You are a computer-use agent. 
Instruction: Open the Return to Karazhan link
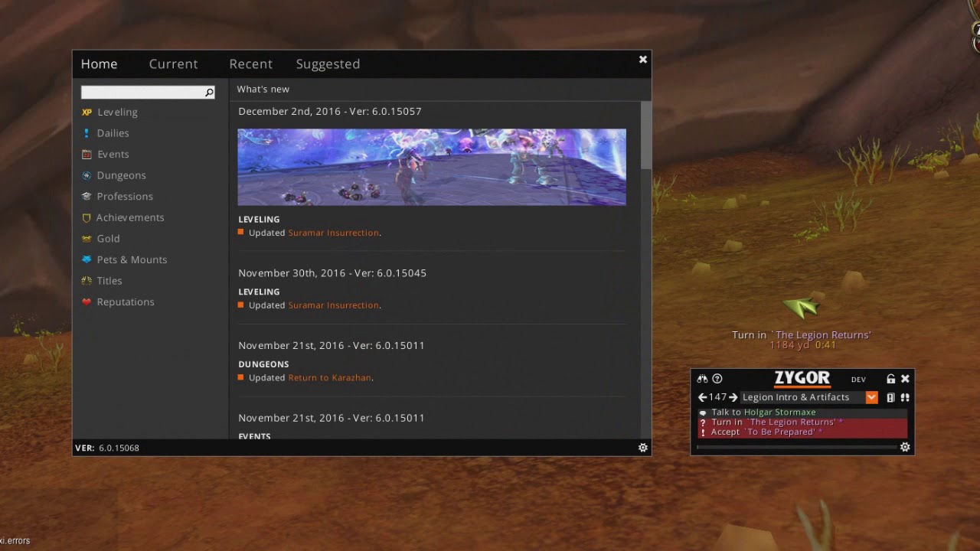point(329,378)
